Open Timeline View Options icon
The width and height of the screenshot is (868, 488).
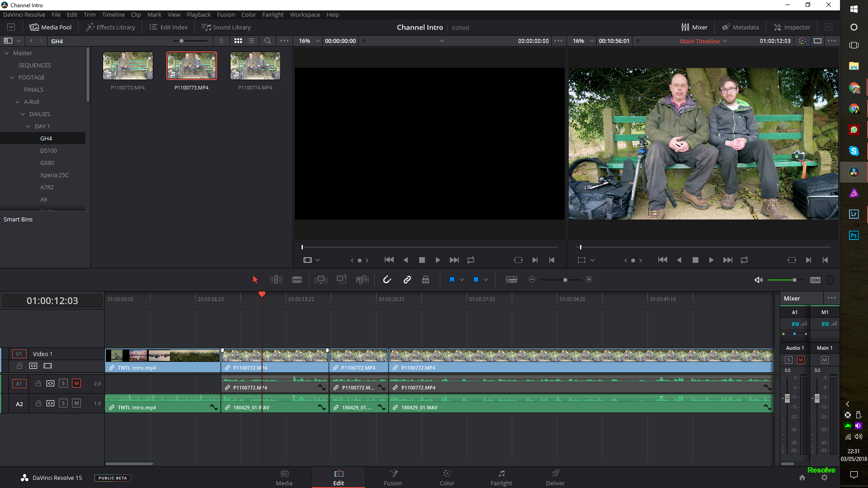click(x=511, y=280)
